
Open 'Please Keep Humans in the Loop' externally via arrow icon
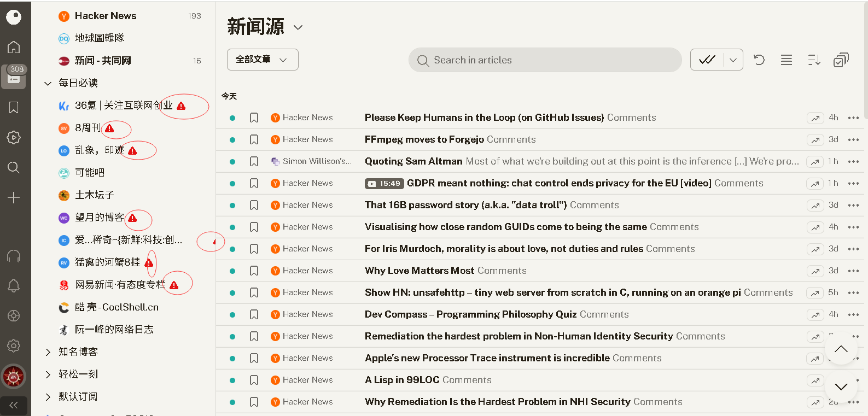pyautogui.click(x=815, y=118)
